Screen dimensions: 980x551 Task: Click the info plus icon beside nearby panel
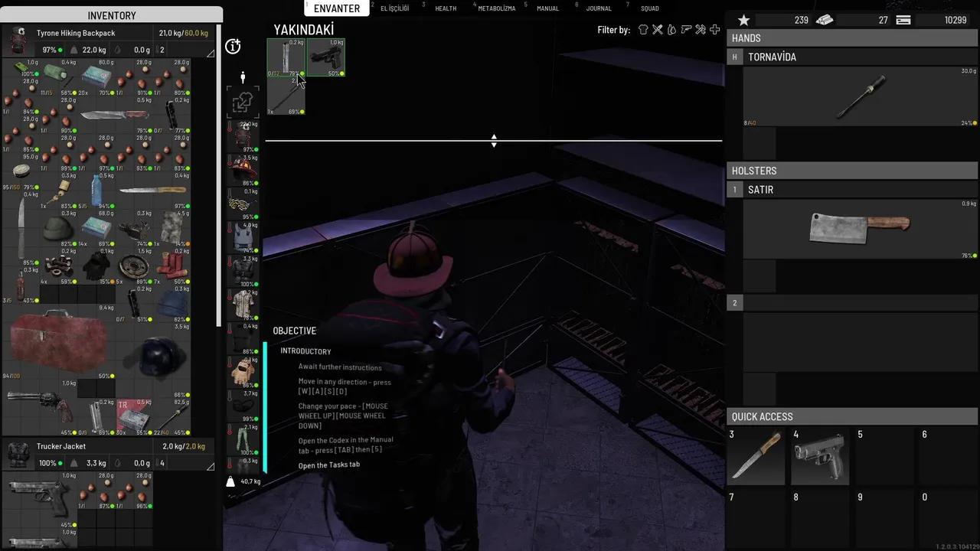234,47
